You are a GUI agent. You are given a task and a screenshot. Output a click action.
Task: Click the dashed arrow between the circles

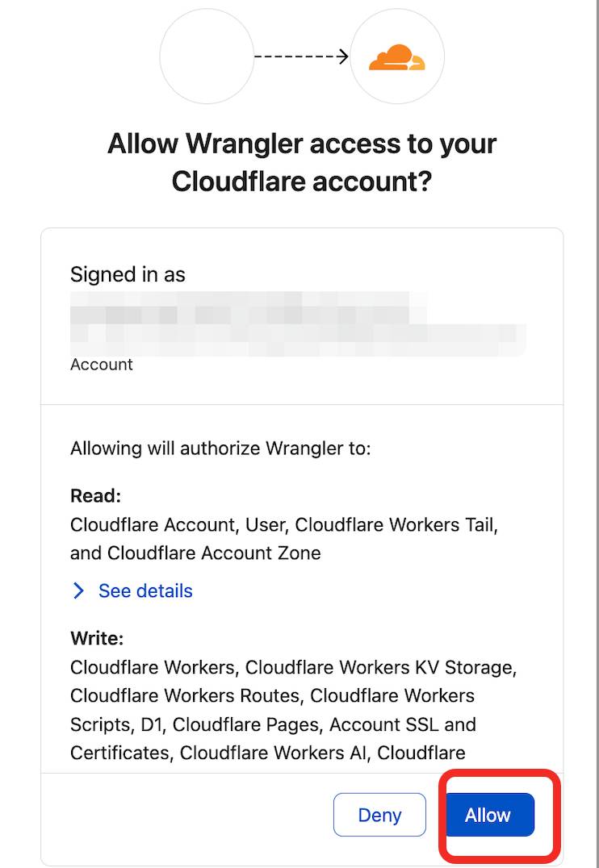click(301, 56)
